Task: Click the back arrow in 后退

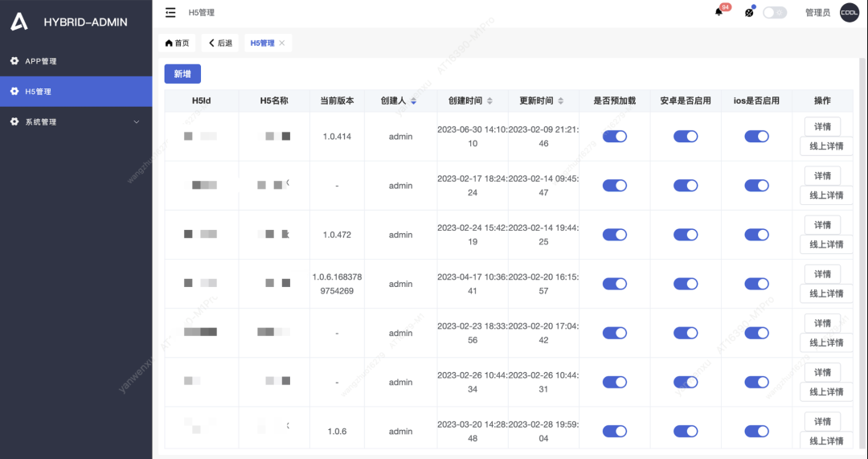Action: 211,43
